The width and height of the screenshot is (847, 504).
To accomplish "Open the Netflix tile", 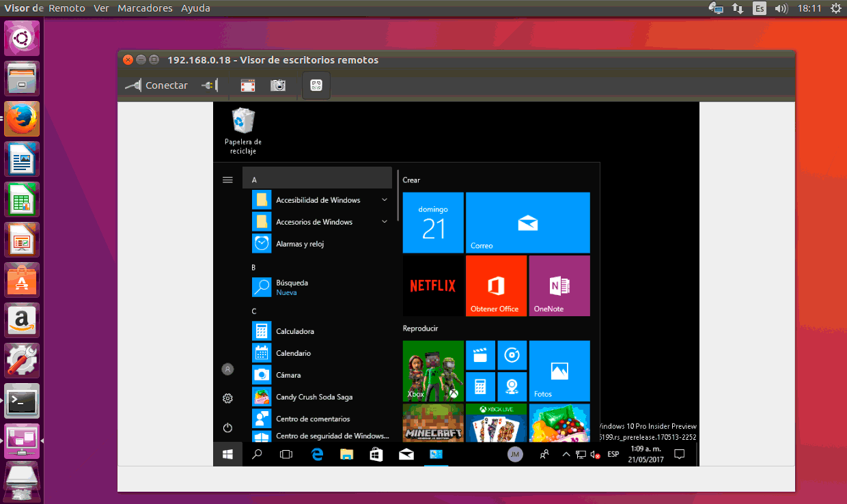I will pos(432,285).
